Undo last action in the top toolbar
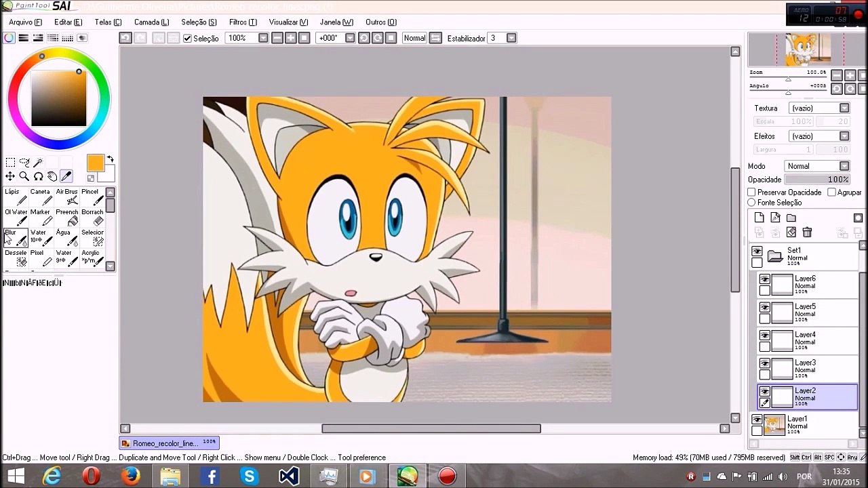The height and width of the screenshot is (488, 868). point(125,38)
